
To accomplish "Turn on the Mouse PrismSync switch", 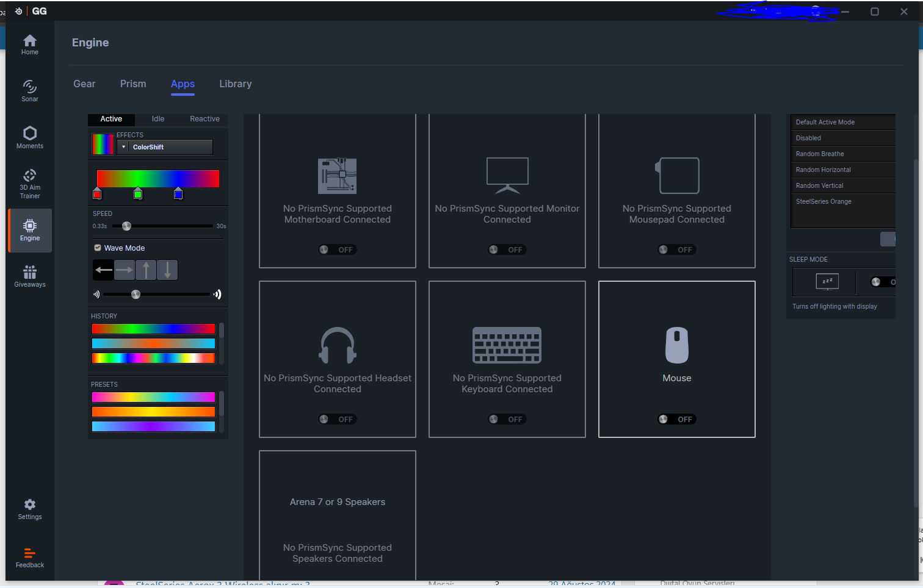I will pos(677,419).
